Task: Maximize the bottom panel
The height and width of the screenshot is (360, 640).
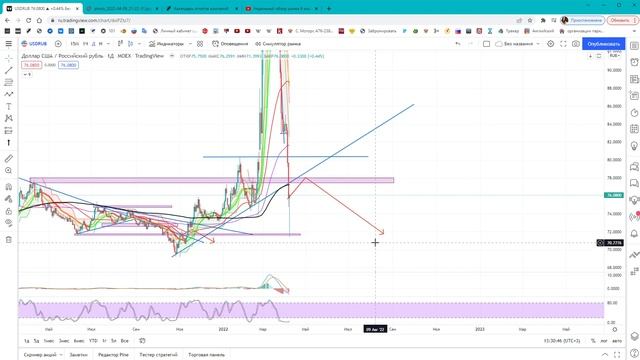Action: pos(617,355)
